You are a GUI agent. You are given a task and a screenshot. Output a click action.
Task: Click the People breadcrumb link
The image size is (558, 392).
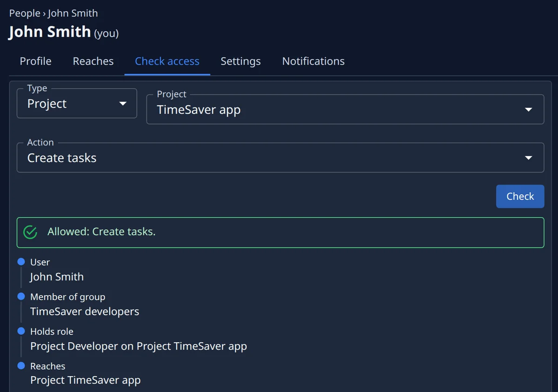(x=25, y=13)
